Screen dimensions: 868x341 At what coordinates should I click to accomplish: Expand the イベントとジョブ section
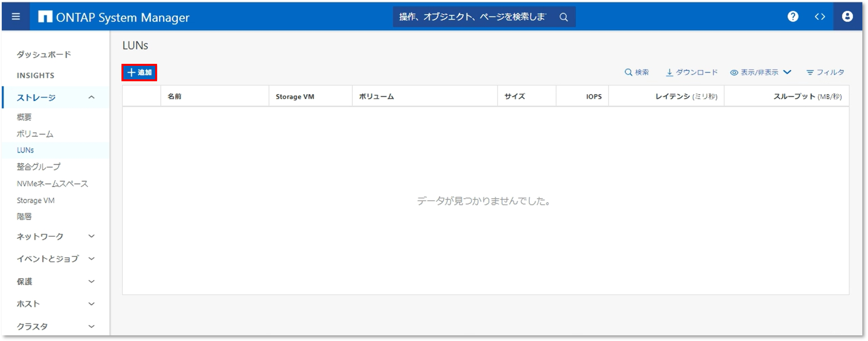[56, 259]
